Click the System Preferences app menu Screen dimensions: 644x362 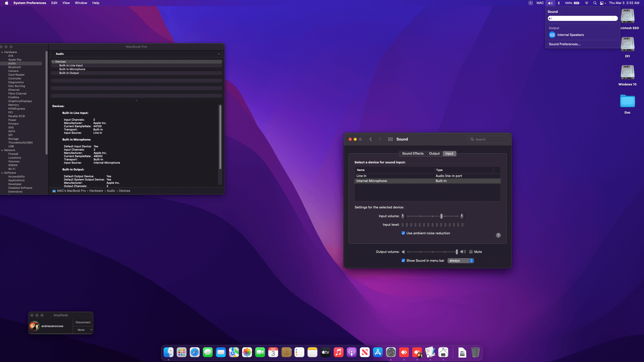tap(30, 3)
